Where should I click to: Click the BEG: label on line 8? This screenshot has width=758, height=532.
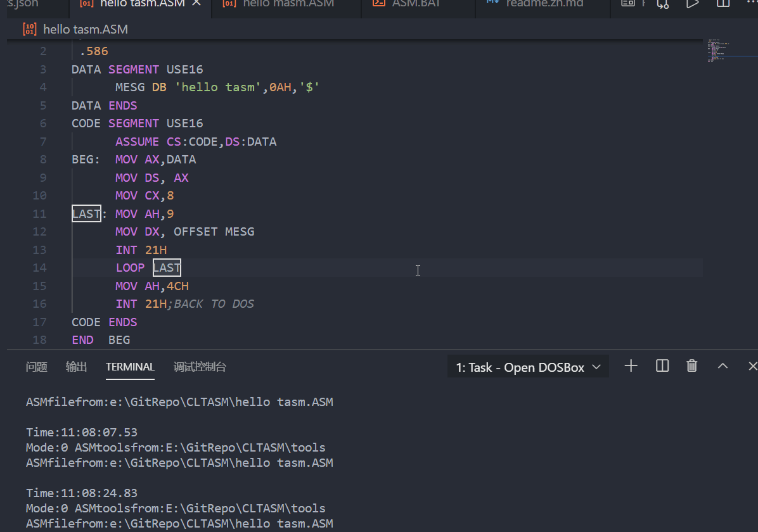click(x=86, y=160)
